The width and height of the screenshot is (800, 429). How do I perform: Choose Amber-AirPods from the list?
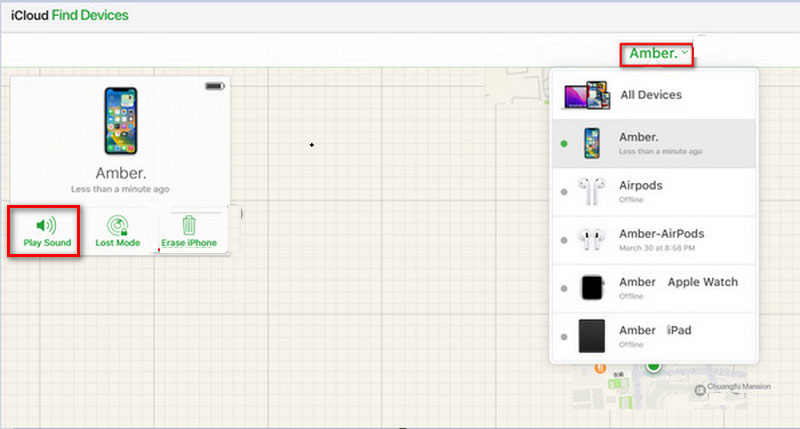654,240
